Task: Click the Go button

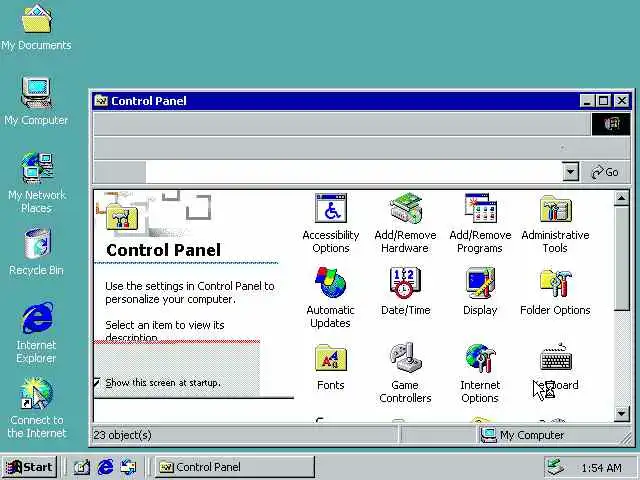Action: click(x=605, y=172)
